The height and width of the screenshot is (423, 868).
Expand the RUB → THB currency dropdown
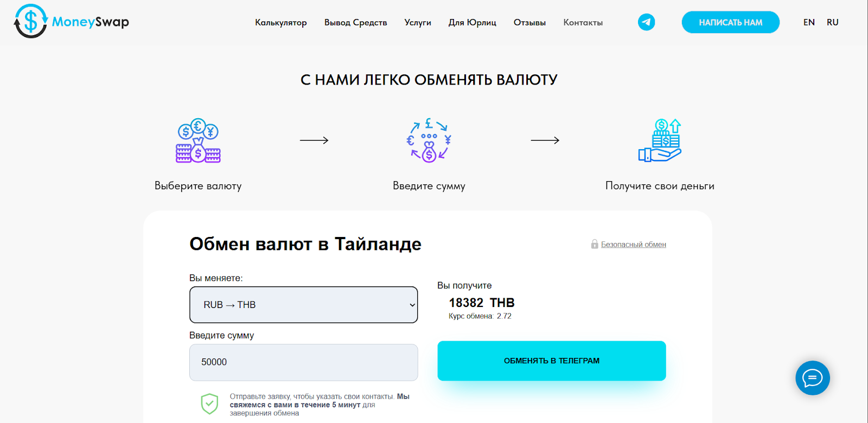[303, 305]
